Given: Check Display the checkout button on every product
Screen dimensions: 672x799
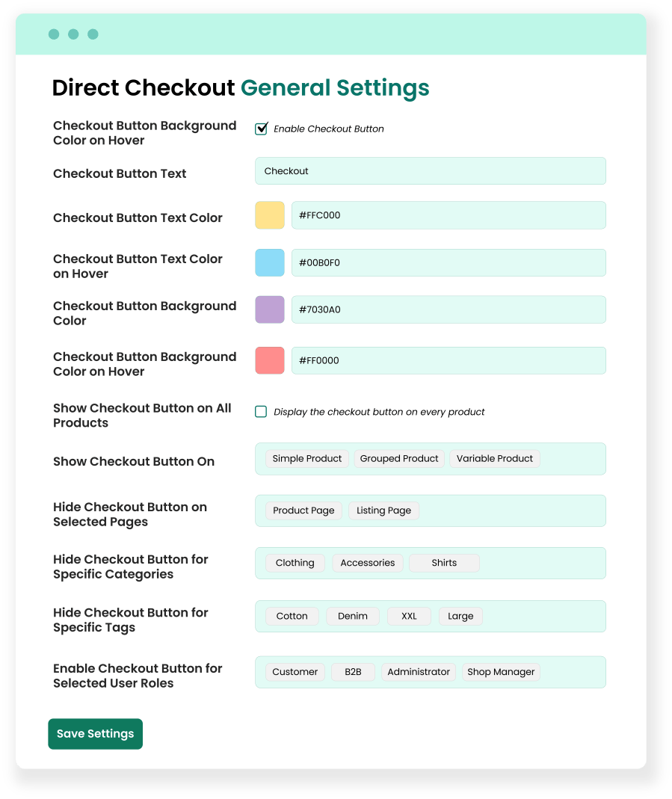Looking at the screenshot, I should point(261,411).
